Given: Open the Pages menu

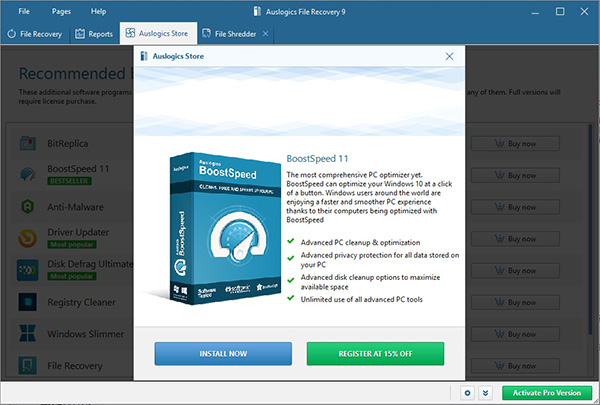Looking at the screenshot, I should (61, 11).
